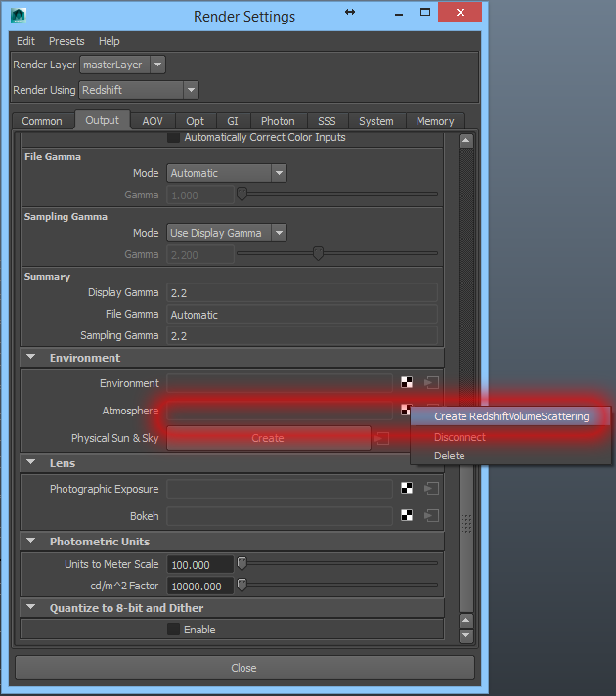This screenshot has width=616, height=696.
Task: Switch to the AOV tab
Action: coord(153,121)
